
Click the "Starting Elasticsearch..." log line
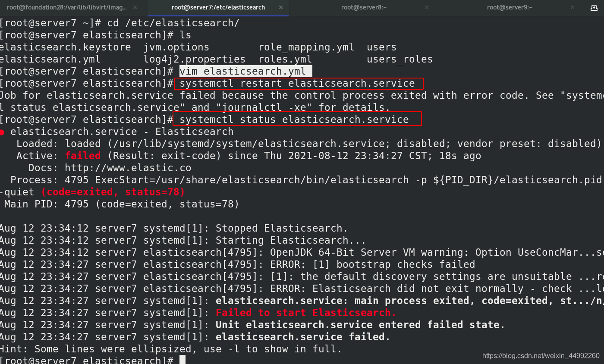click(183, 240)
